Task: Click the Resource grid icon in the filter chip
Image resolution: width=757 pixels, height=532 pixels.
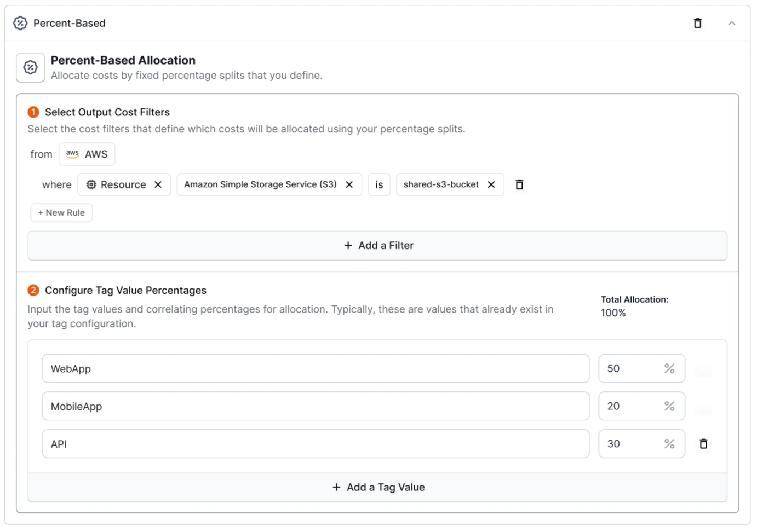Action: point(91,184)
